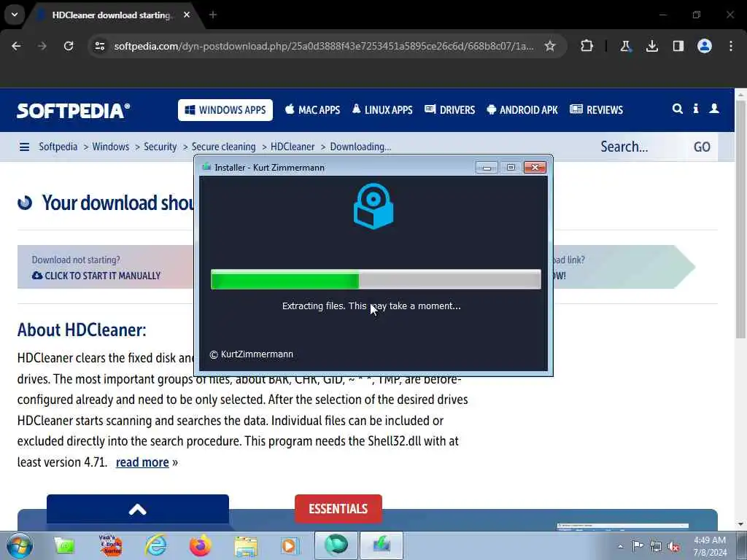Screen dimensions: 747x560
Task: Open the Chrome profile avatar
Action: [x=705, y=46]
